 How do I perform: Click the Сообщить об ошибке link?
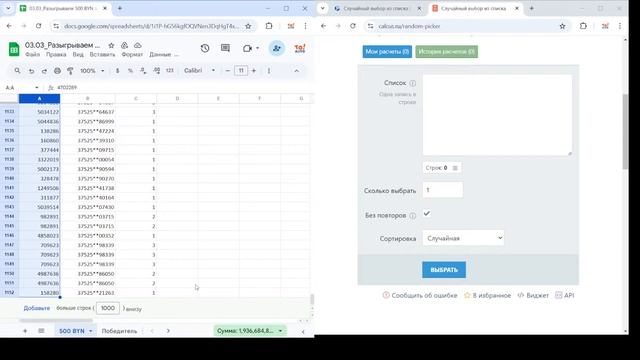pos(420,295)
